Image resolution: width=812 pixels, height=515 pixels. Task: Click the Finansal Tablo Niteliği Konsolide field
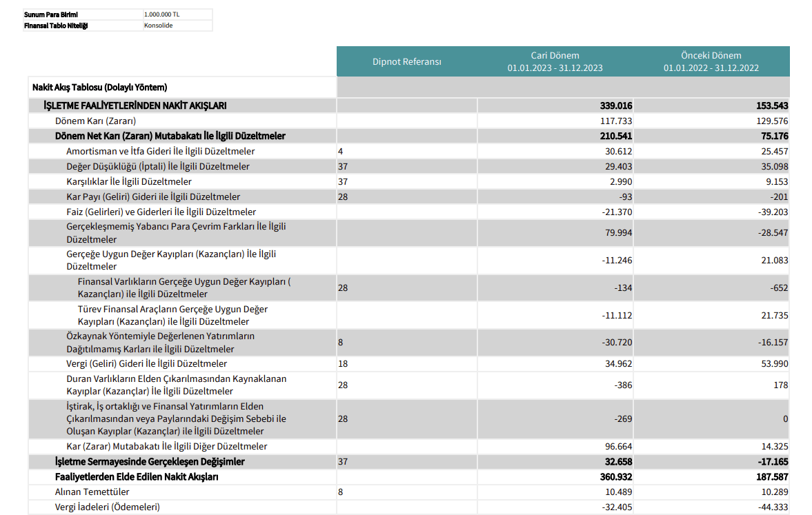click(x=176, y=25)
